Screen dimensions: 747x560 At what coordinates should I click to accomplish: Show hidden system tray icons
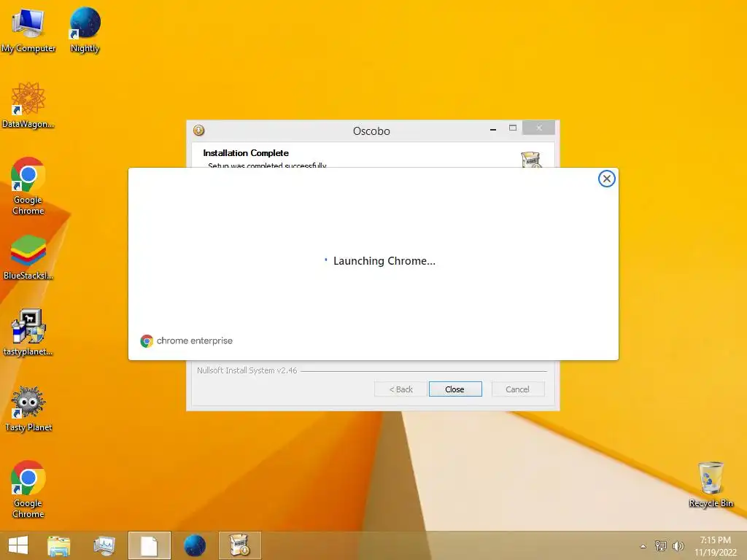point(643,546)
